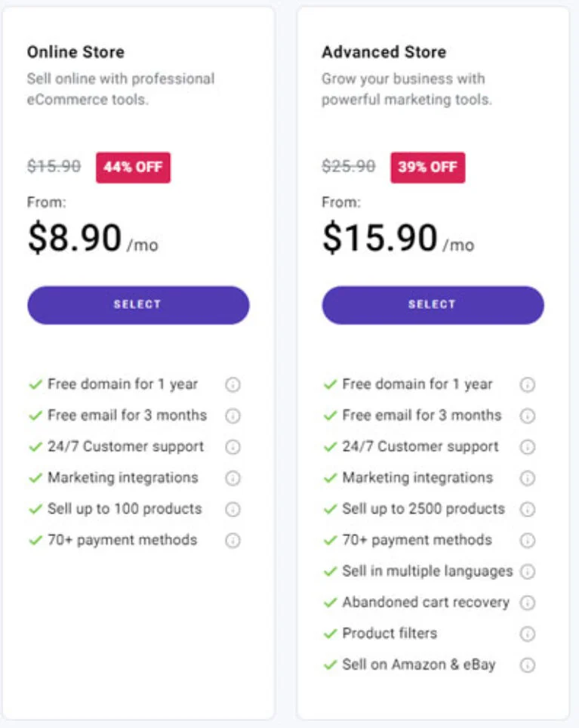This screenshot has height=728, width=579.
Task: Click info icon next to Abandoned cart recovery
Action: [x=528, y=603]
